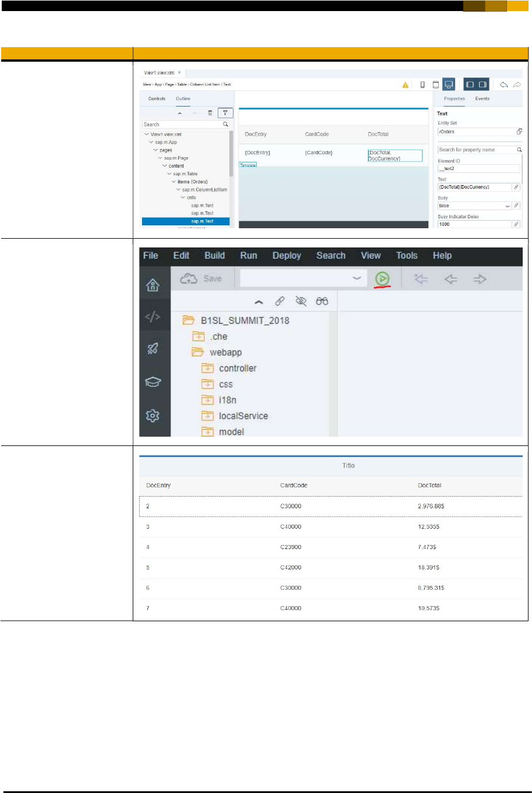This screenshot has width=532, height=793.
Task: Collapse the items {Orders} outline node
Action: (173, 182)
